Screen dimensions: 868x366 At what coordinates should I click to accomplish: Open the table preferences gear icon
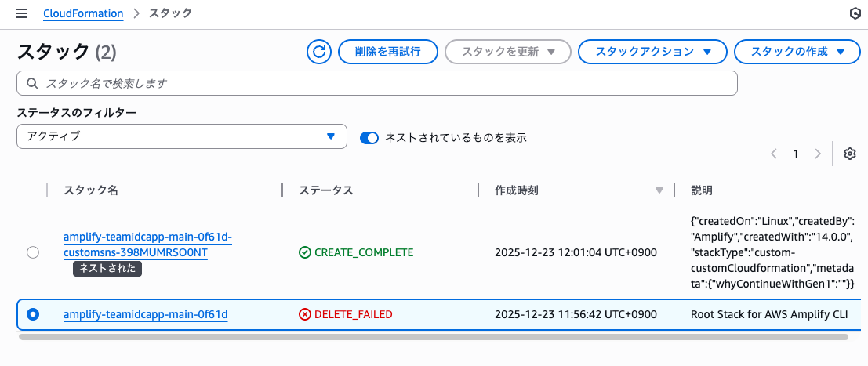849,154
